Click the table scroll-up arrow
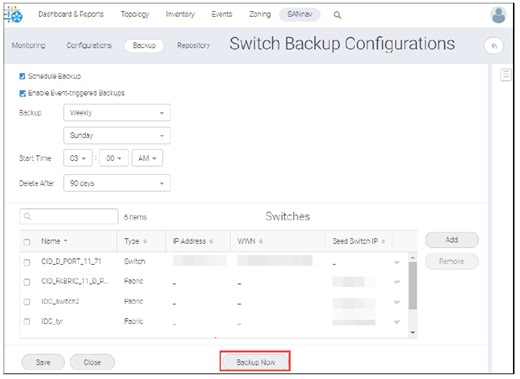Viewport: 520px width, 379px height. pyautogui.click(x=413, y=258)
